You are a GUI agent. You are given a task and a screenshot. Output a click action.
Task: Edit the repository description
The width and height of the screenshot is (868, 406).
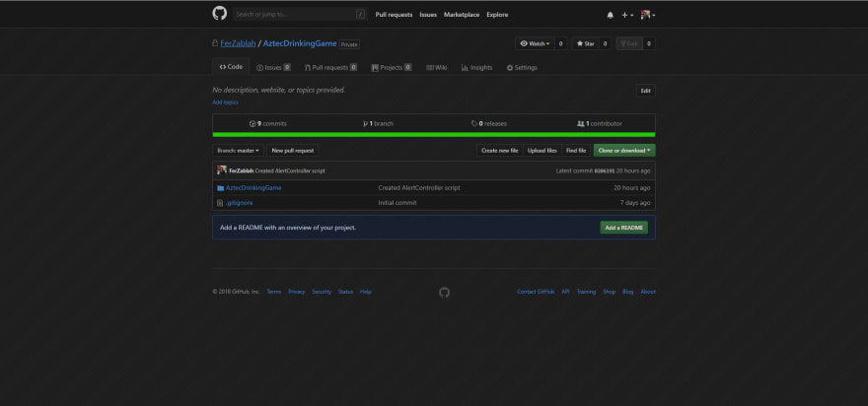point(645,91)
